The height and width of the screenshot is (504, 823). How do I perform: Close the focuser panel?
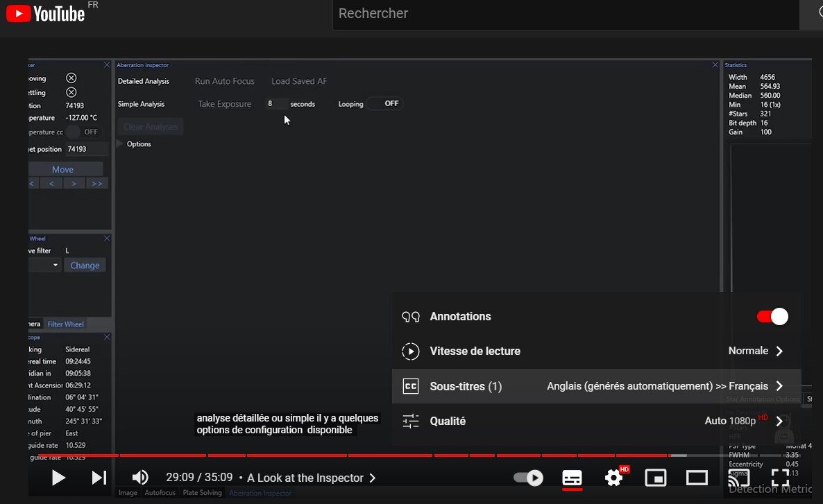107,65
